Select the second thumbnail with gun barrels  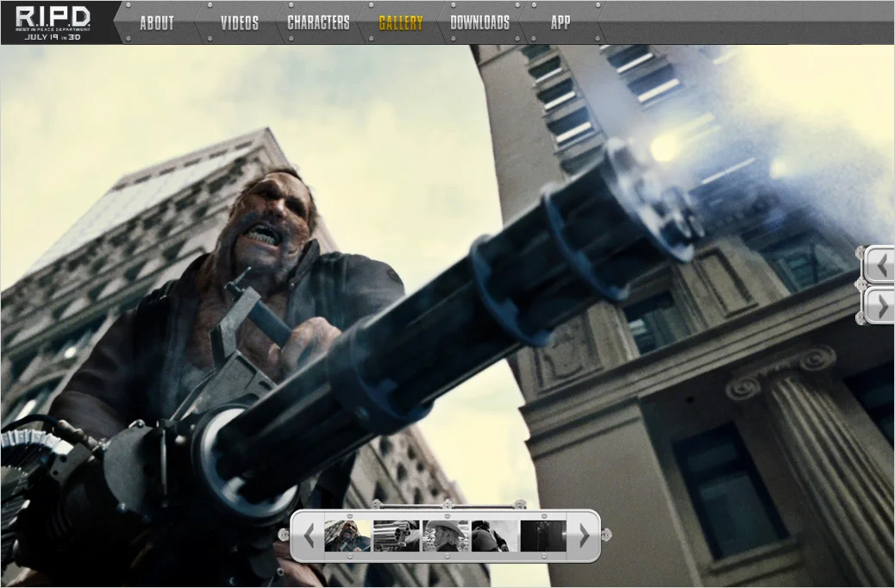click(x=396, y=535)
